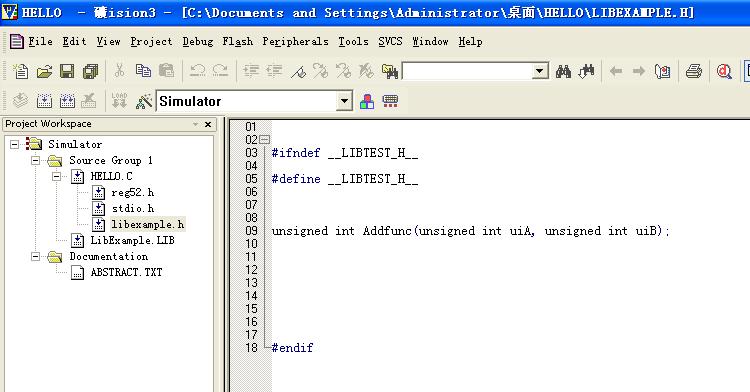The width and height of the screenshot is (750, 392).
Task: Collapse code fold at line 02
Action: coord(265,140)
